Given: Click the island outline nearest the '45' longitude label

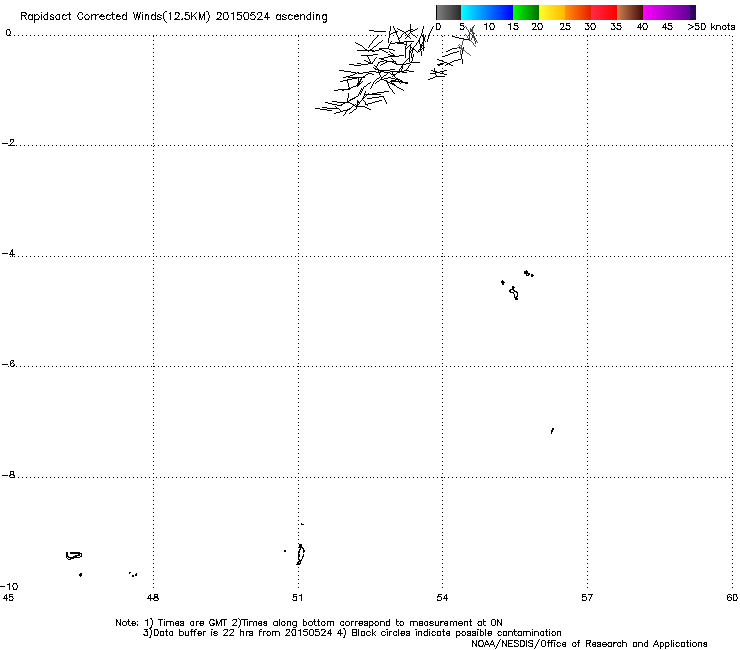Looking at the screenshot, I should coord(74,556).
